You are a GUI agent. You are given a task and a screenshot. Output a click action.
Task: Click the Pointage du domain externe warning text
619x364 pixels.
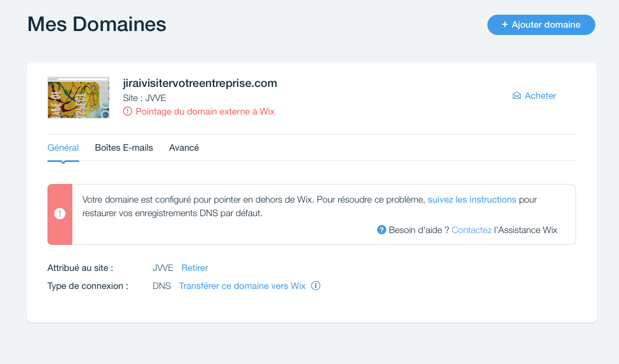[205, 112]
